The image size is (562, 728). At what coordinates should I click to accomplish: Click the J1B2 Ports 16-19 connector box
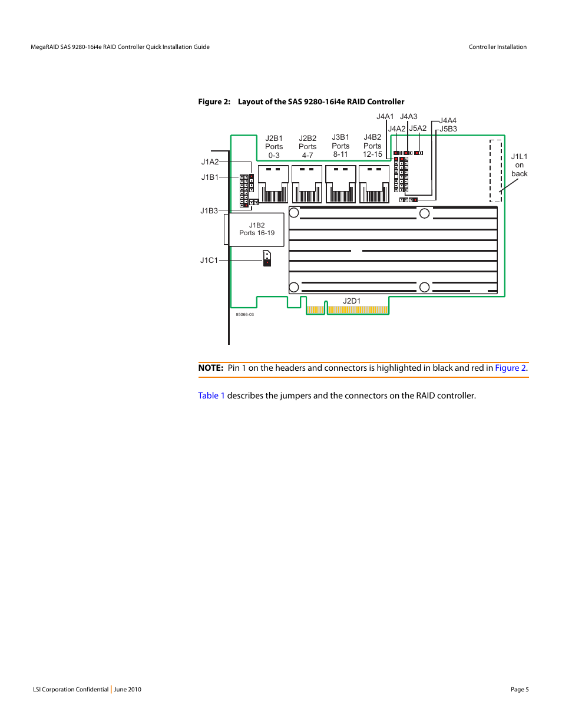256,229
